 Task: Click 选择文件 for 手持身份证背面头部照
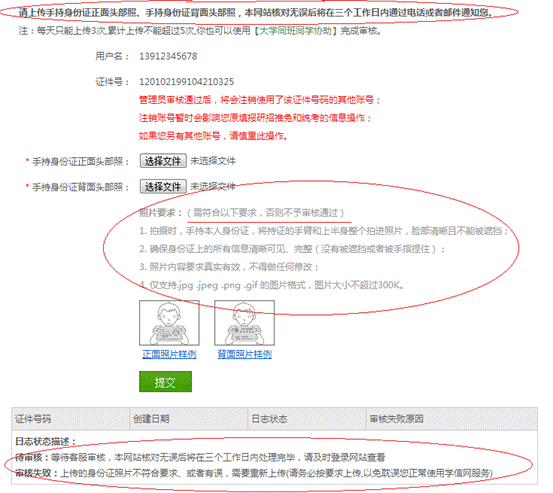coord(163,186)
